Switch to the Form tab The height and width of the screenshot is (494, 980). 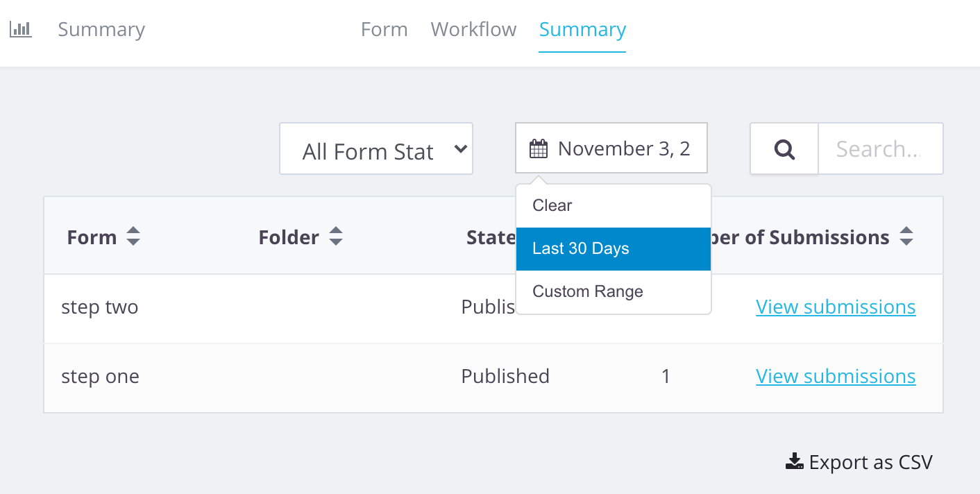pos(384,30)
